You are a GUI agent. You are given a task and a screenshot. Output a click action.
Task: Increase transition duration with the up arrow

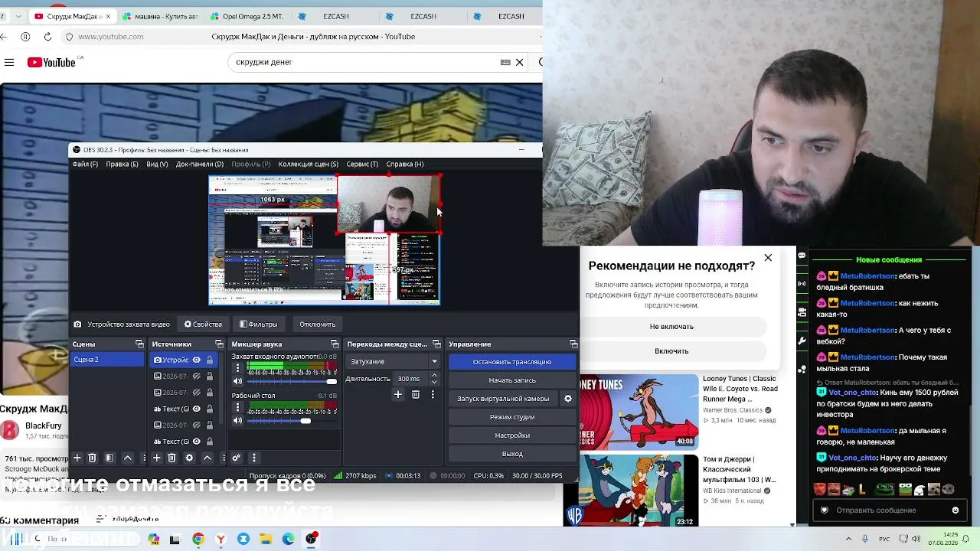(x=434, y=376)
